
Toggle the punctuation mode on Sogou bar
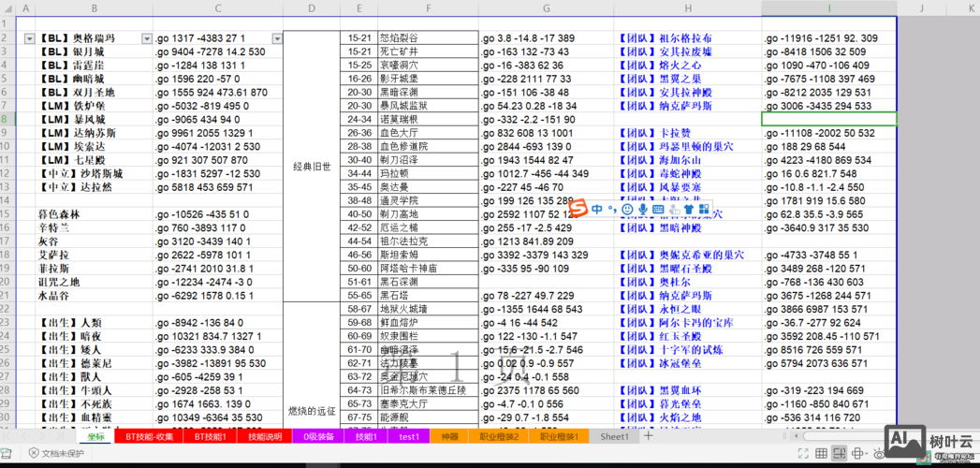click(x=612, y=209)
